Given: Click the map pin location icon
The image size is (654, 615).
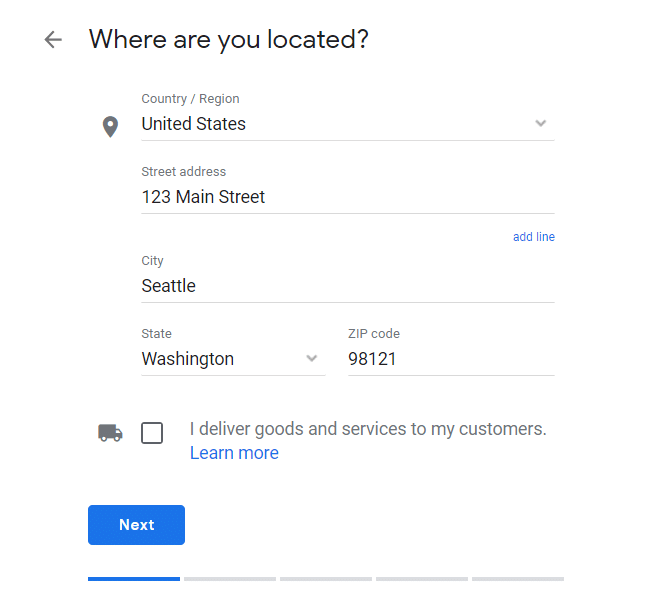Looking at the screenshot, I should tap(111, 127).
